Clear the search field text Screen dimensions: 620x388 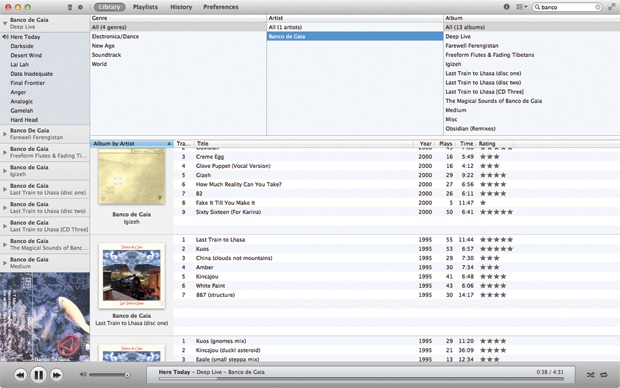pyautogui.click(x=598, y=7)
